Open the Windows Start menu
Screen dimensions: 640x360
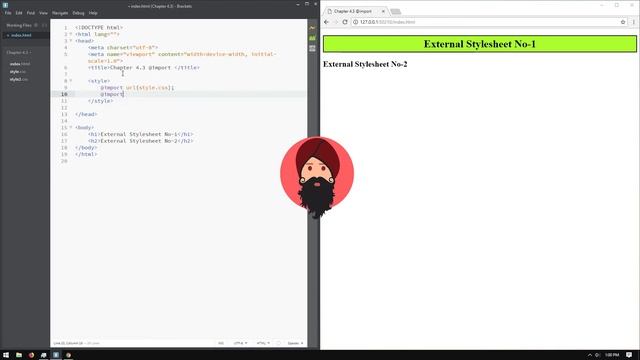point(6,355)
